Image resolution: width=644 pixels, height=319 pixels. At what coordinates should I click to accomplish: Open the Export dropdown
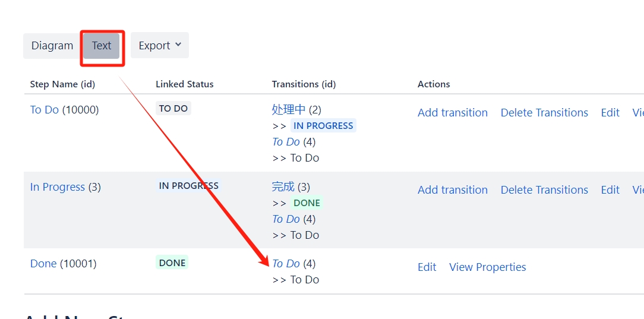[x=160, y=46]
